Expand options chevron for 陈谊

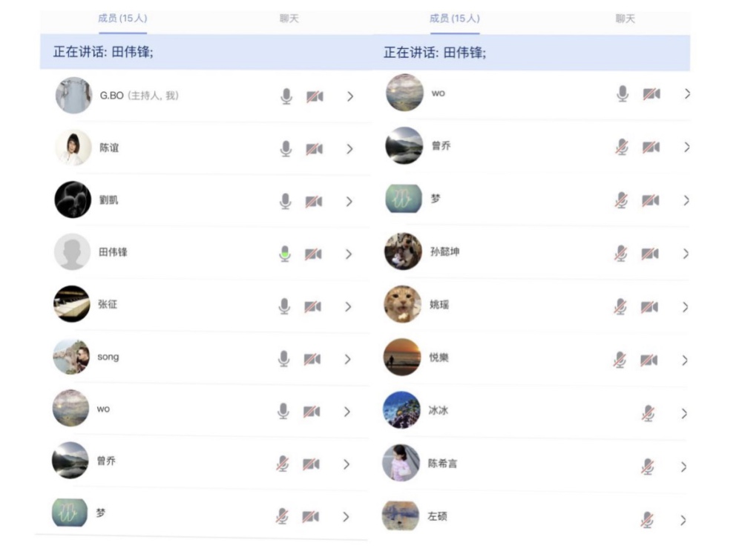pos(349,149)
